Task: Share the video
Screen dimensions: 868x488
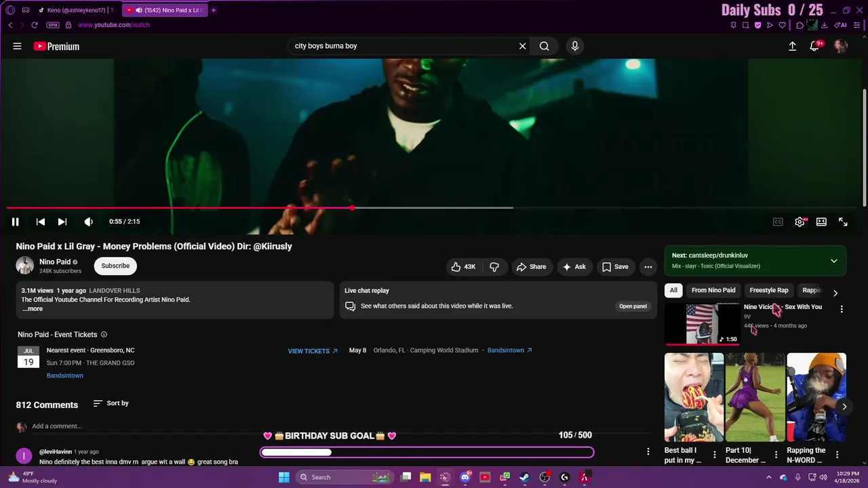Action: tap(531, 267)
